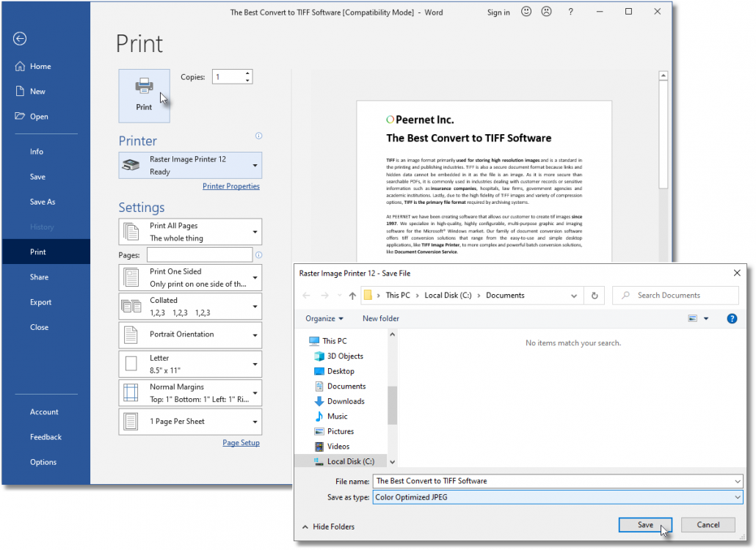The width and height of the screenshot is (756, 550).
Task: Click Hide Folders
Action: [328, 527]
